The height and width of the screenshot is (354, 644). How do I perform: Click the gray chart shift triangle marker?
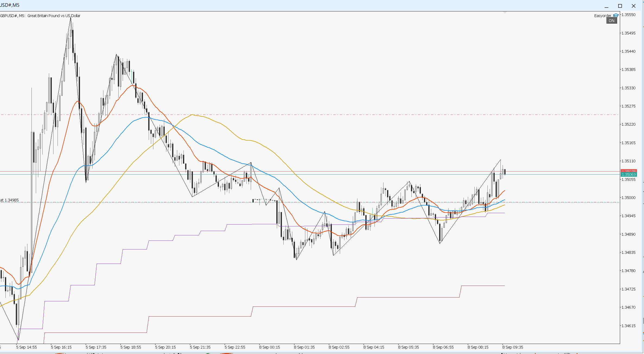(x=505, y=12)
